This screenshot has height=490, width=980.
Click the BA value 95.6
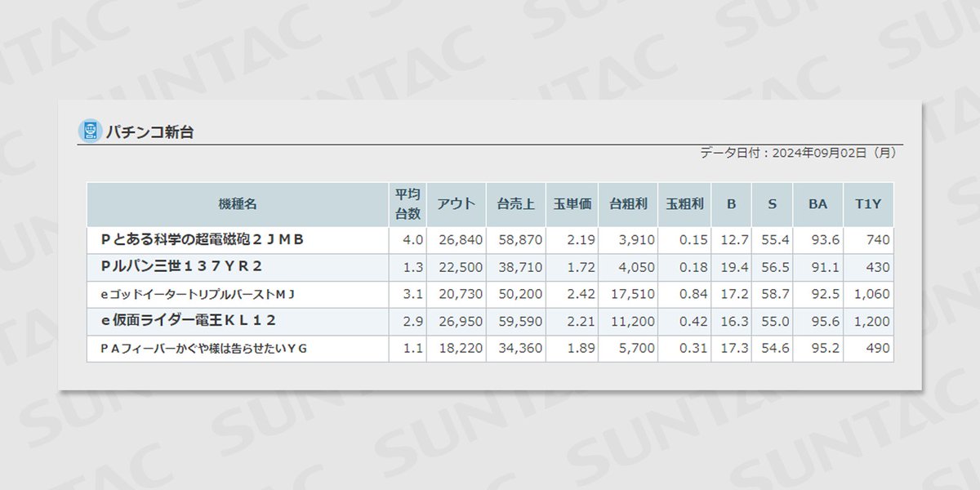click(x=826, y=322)
